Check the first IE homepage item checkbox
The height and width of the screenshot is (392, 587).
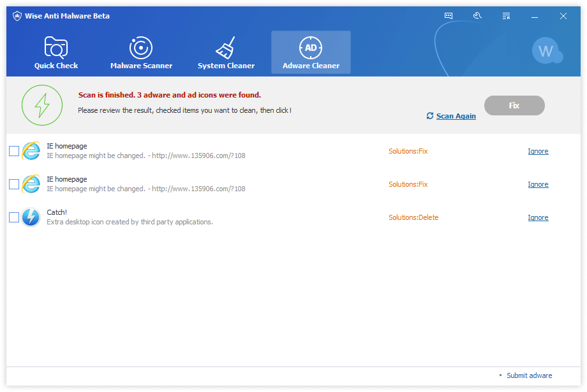tap(14, 151)
